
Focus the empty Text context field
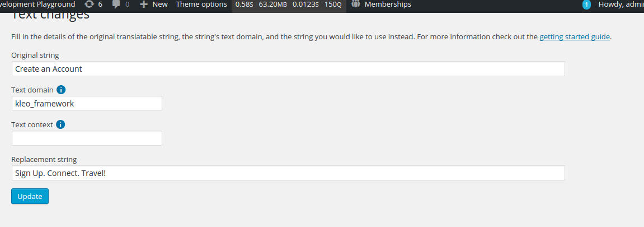point(87,138)
